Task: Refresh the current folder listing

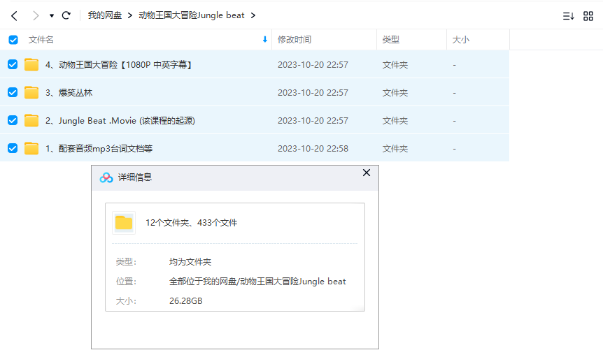Action: [66, 15]
